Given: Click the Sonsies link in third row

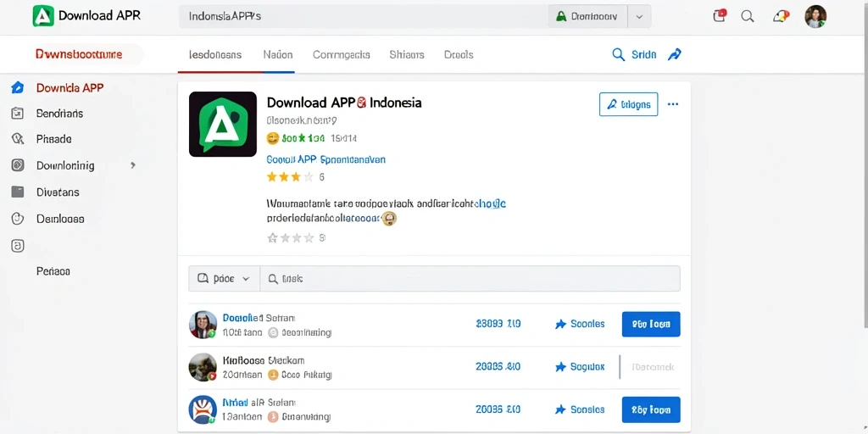Looking at the screenshot, I should click(x=587, y=409).
